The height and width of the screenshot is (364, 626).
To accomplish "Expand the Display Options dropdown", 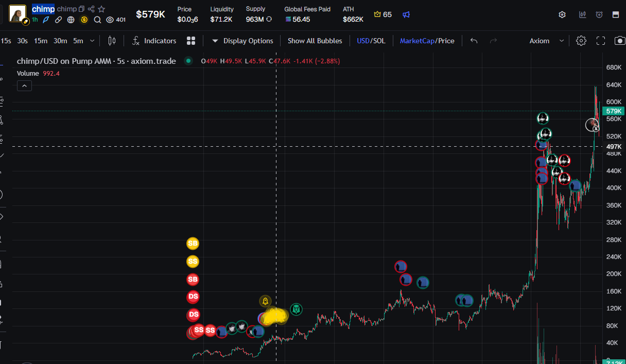I will click(242, 41).
